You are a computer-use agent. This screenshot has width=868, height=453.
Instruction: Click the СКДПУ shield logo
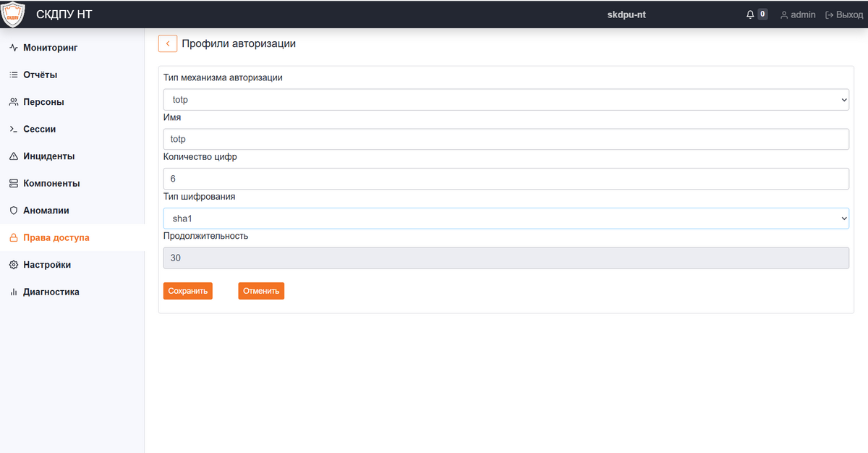(x=13, y=14)
